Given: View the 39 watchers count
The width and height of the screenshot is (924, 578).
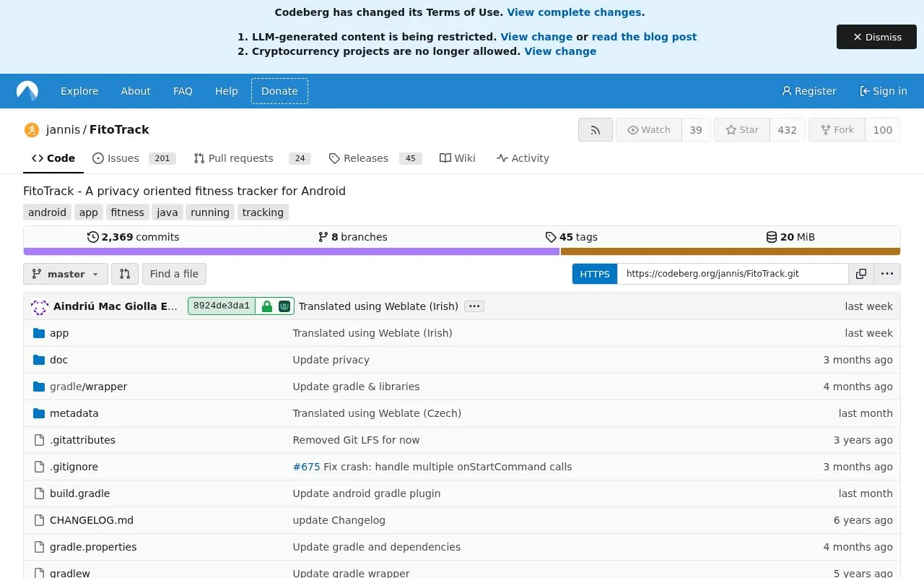Looking at the screenshot, I should (696, 130).
